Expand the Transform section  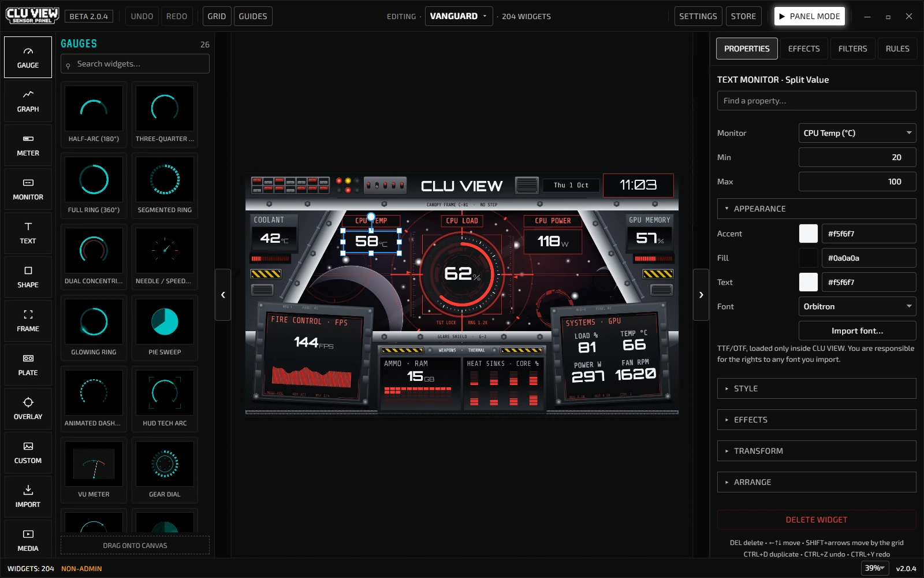pos(817,451)
